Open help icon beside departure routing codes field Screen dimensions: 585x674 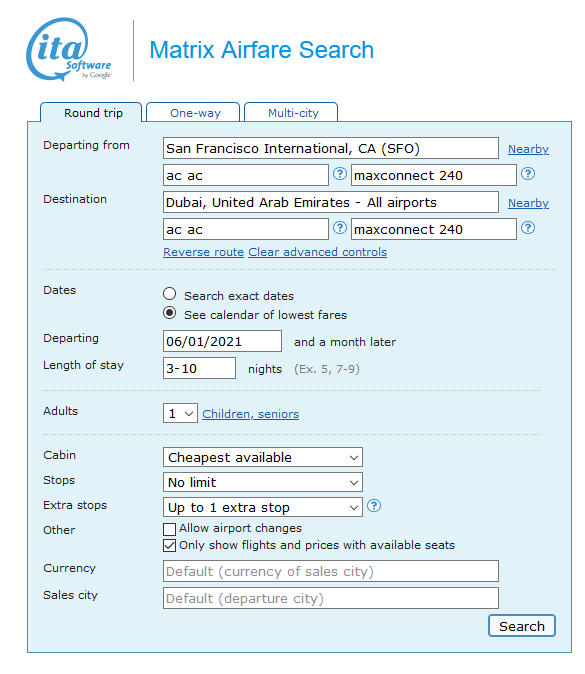pos(340,174)
